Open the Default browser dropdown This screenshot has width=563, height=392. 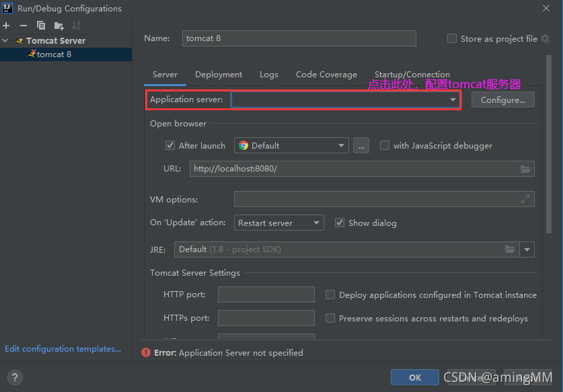pos(291,145)
